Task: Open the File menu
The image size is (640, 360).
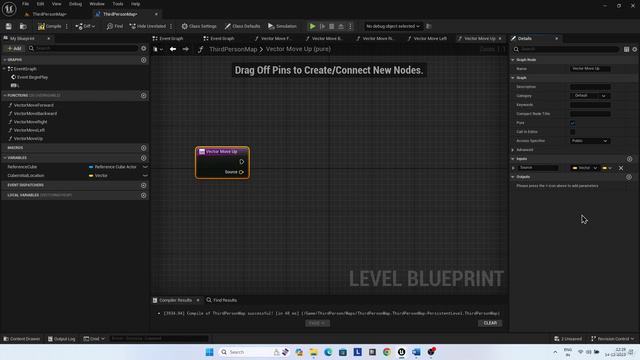Action: click(x=25, y=4)
